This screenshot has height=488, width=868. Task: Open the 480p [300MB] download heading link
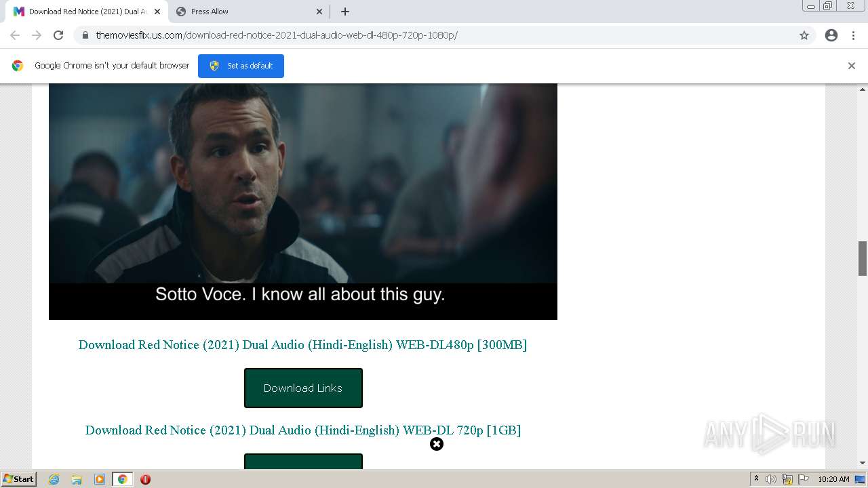tap(302, 344)
